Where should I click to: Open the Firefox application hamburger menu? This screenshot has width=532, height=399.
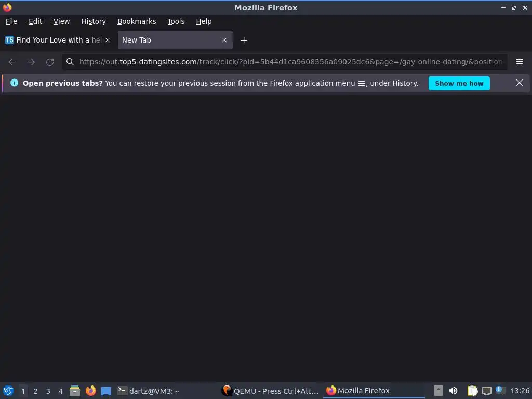click(519, 62)
